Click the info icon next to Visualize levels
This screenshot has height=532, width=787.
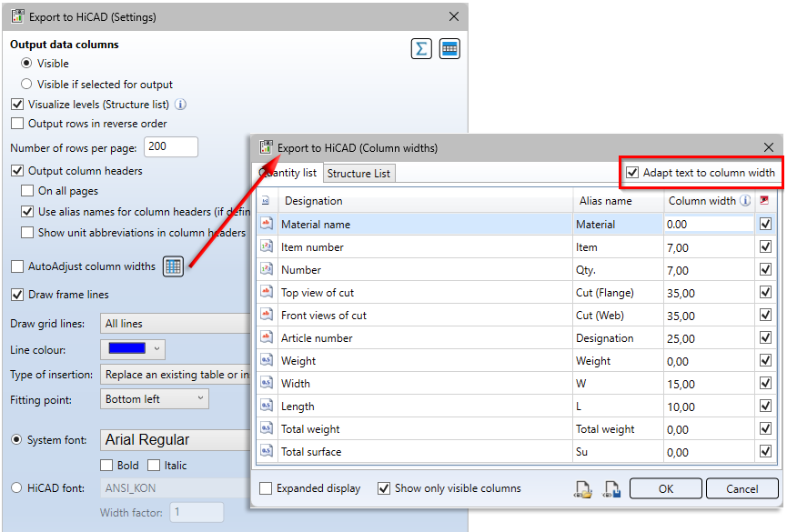tap(180, 105)
